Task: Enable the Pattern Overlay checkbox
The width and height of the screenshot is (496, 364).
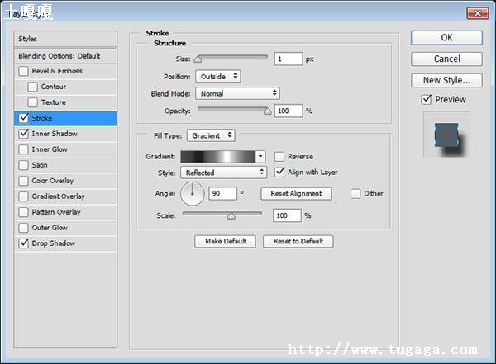Action: pos(24,212)
